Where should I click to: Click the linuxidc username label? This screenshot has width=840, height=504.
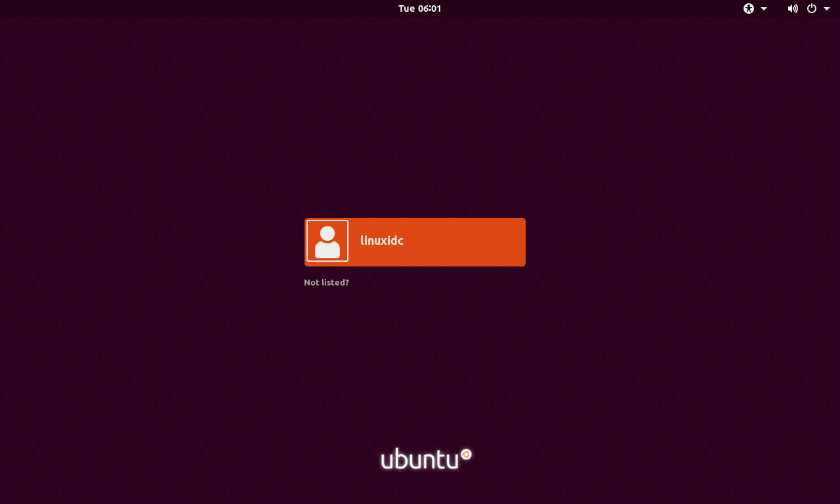click(381, 240)
